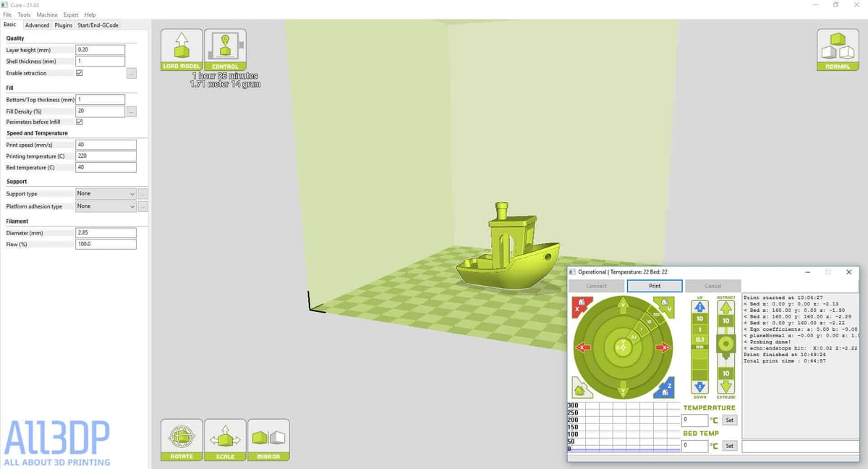Image resolution: width=868 pixels, height=469 pixels.
Task: Click the G-code command input under log
Action: pos(800,446)
